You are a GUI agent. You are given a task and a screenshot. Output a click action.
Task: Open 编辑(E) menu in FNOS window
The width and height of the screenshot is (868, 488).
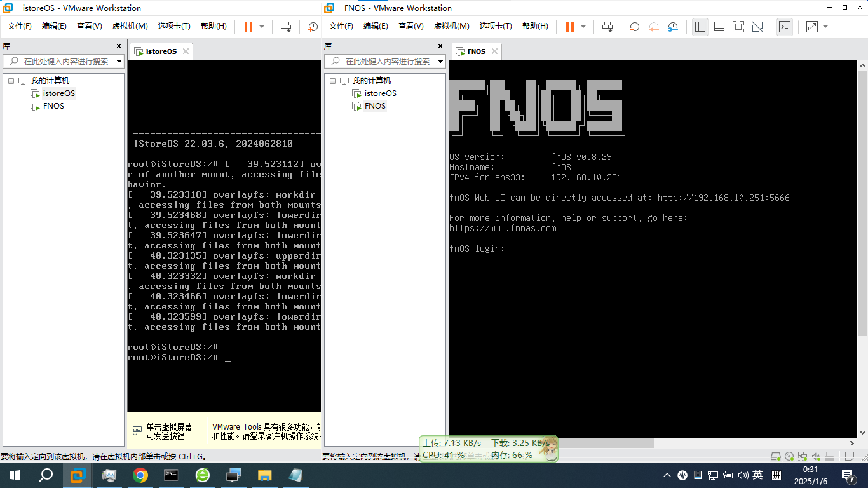376,26
